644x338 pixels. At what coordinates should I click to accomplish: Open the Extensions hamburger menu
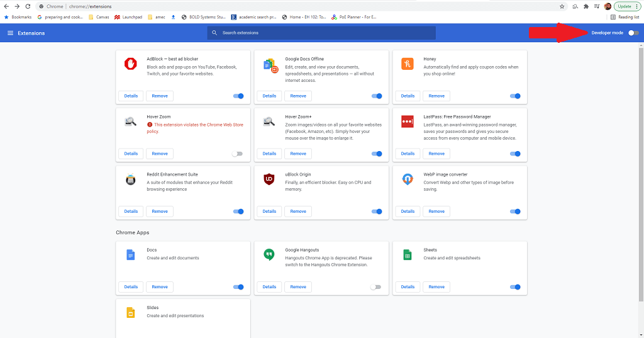tap(10, 33)
